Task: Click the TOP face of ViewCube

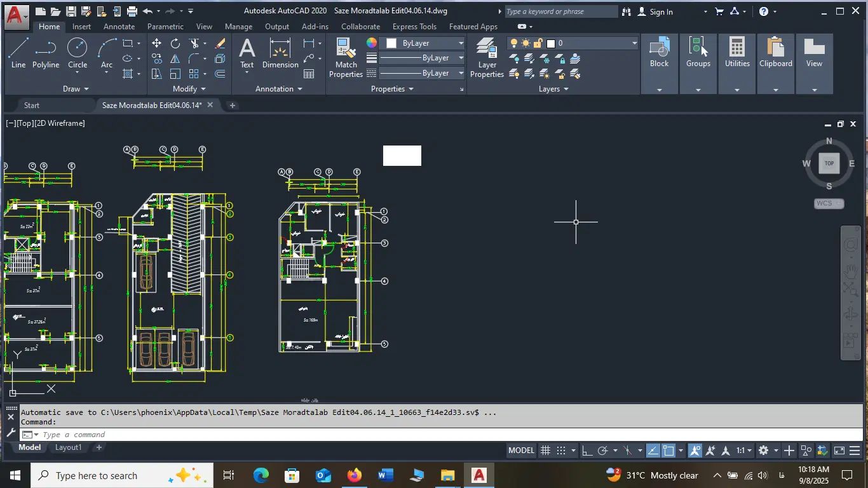Action: 829,163
